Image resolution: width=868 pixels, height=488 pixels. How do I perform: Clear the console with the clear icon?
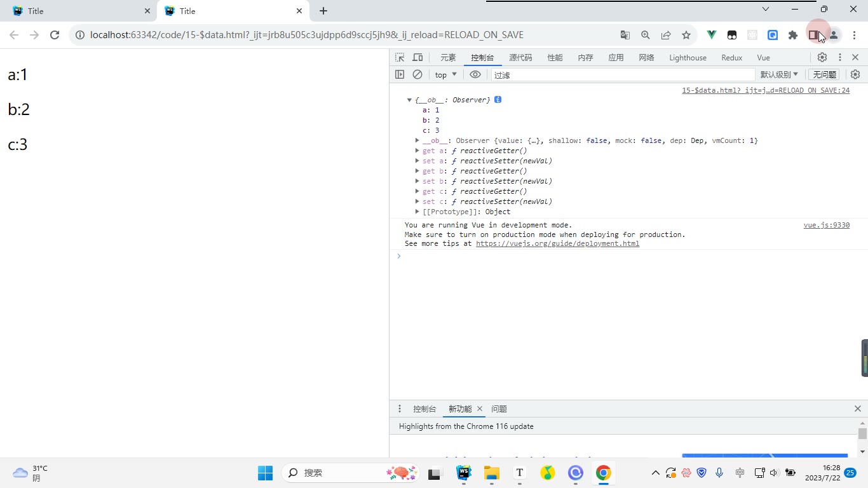[417, 74]
